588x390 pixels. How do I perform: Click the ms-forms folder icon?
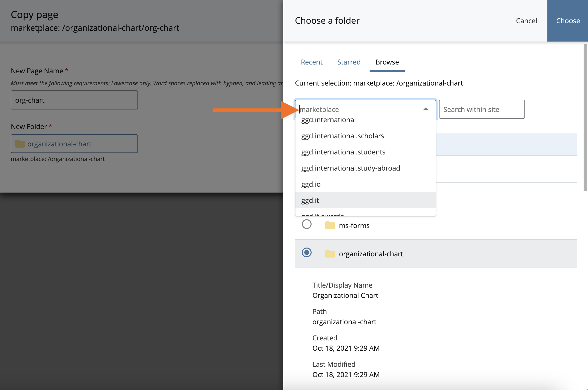tap(330, 225)
